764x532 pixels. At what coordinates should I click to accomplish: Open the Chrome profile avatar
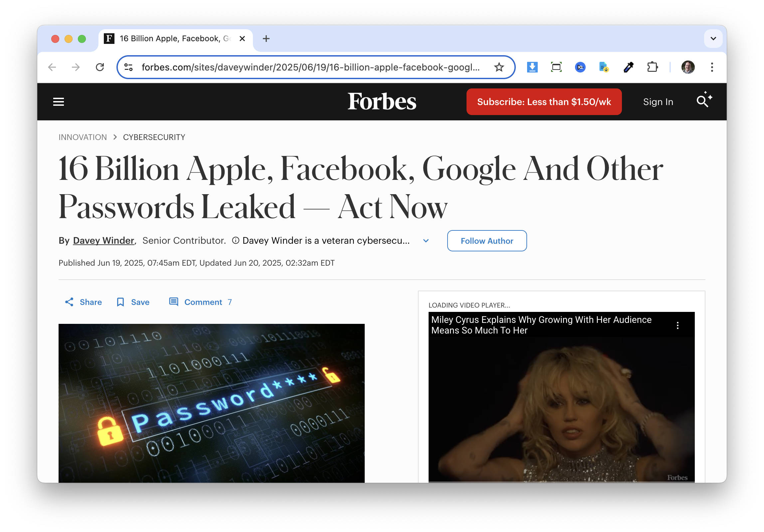[x=688, y=67]
